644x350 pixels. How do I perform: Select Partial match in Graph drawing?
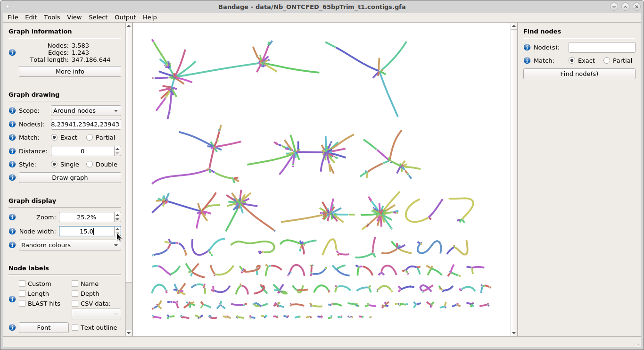(90, 137)
